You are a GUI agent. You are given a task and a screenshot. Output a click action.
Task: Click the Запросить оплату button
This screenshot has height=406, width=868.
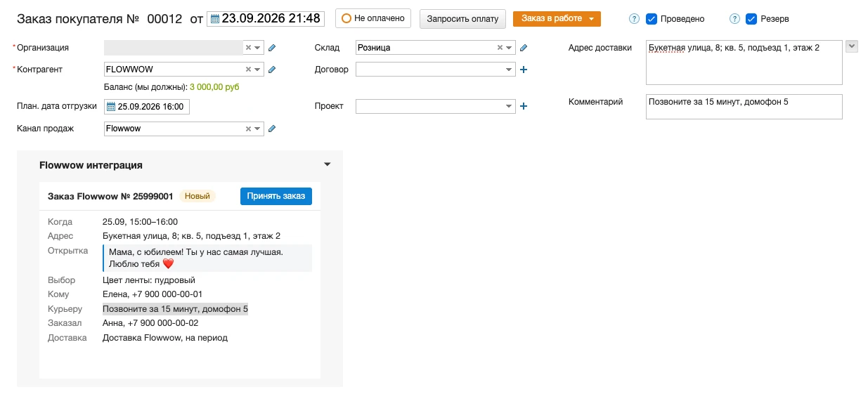[462, 19]
